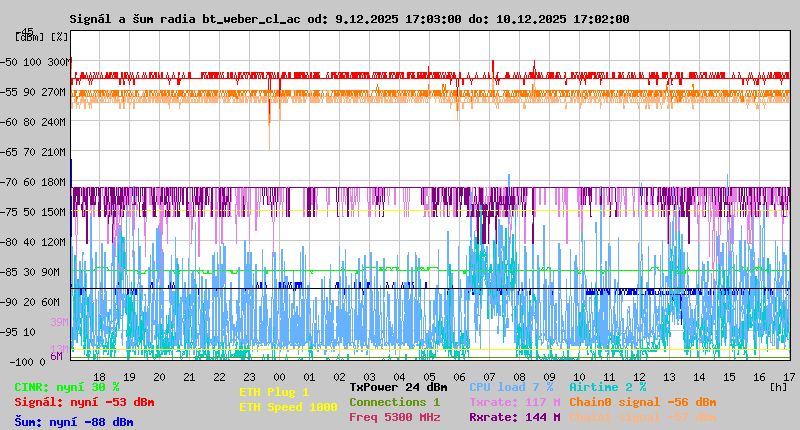Click the Connections 1 legend entry
Viewport: 800px width, 430px height.
[394, 402]
